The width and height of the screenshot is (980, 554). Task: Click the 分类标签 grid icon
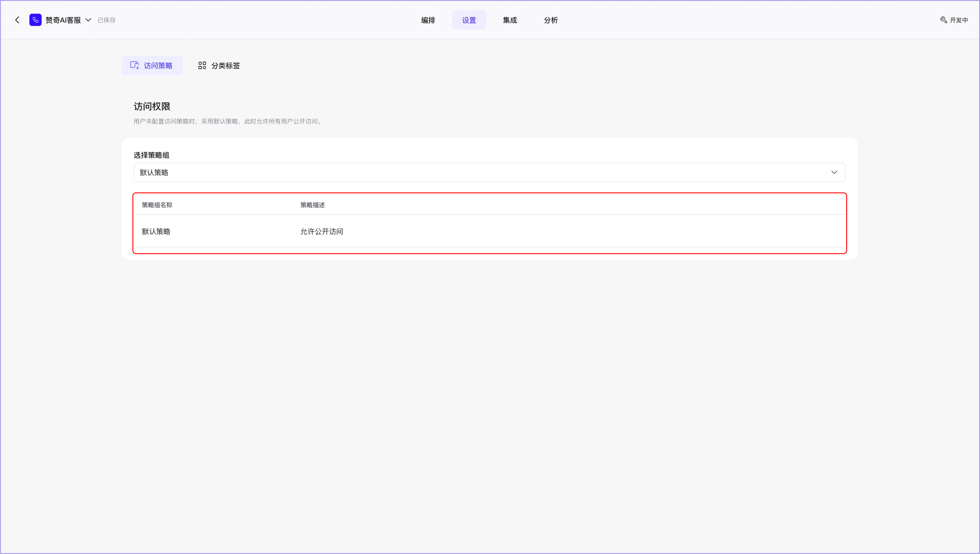coord(202,66)
